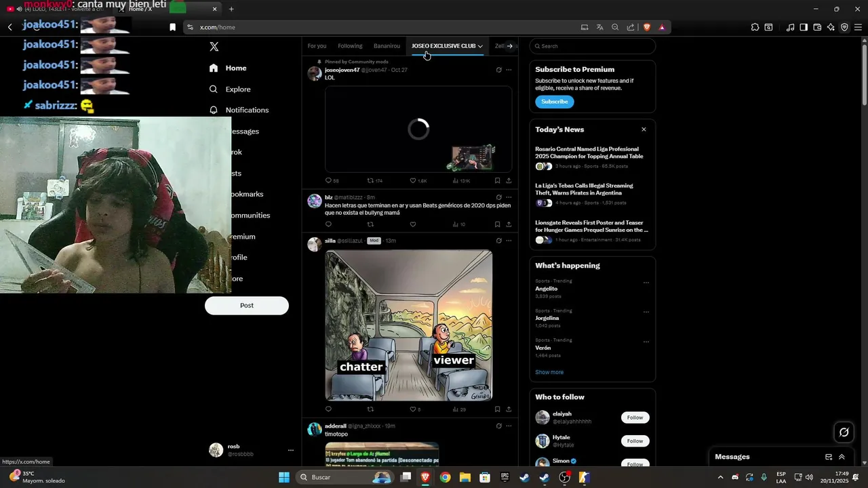Click Show more under What's happening
The width and height of the screenshot is (868, 488).
click(549, 372)
